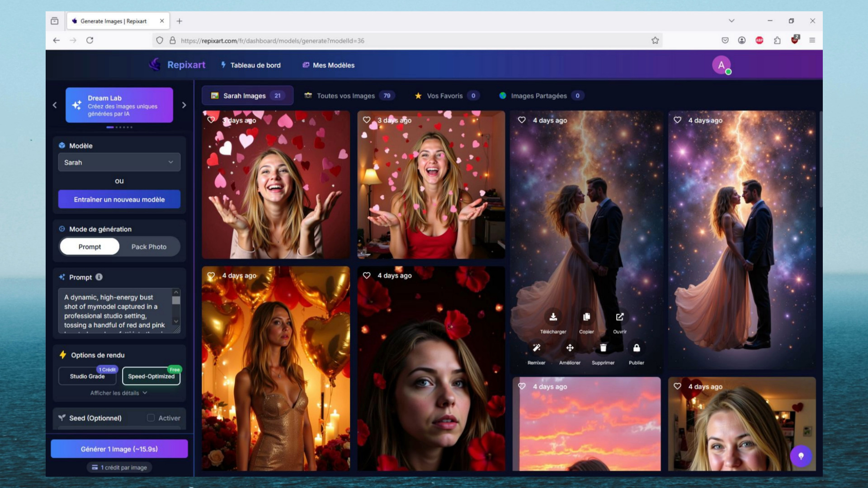Image resolution: width=868 pixels, height=488 pixels.
Task: Open the Toutes vos Images tab
Action: click(x=346, y=96)
